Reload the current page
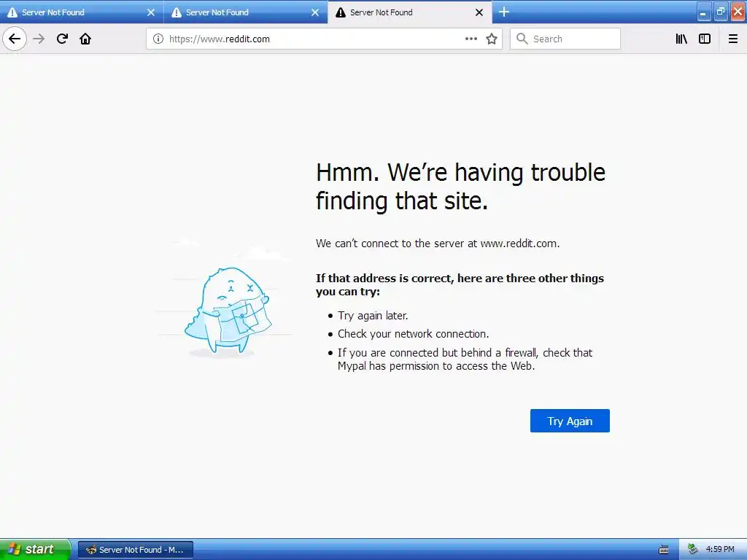747x560 pixels. pos(62,39)
